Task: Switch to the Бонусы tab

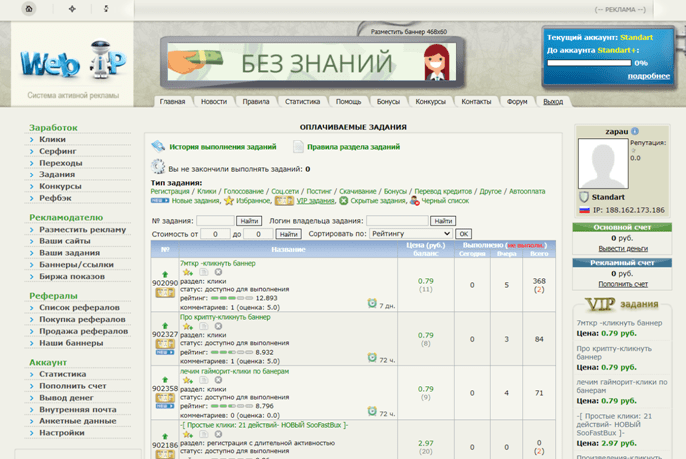Action: (x=388, y=102)
